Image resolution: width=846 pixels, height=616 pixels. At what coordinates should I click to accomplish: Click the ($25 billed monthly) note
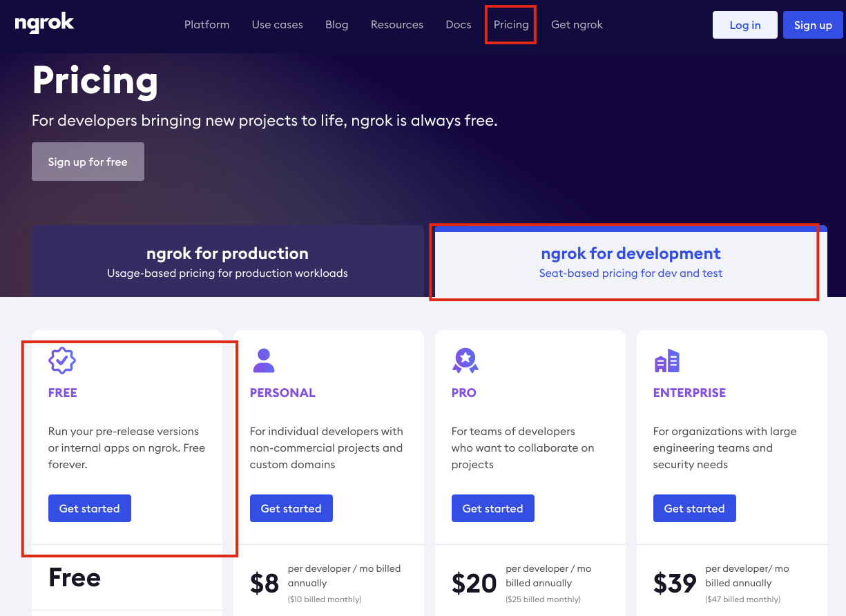544,599
